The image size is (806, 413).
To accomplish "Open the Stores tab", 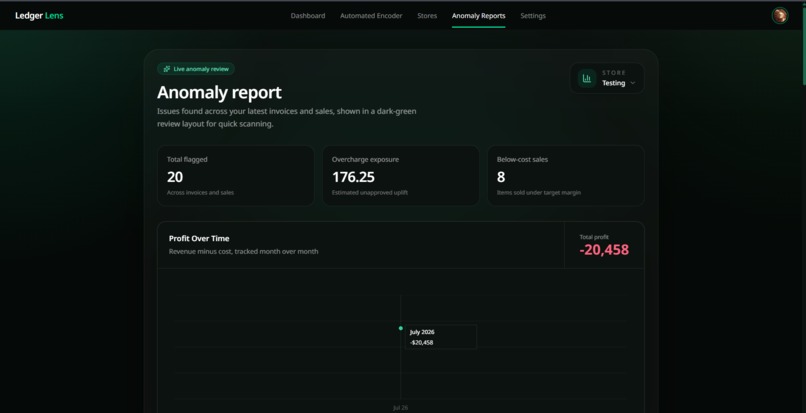I will 427,16.
